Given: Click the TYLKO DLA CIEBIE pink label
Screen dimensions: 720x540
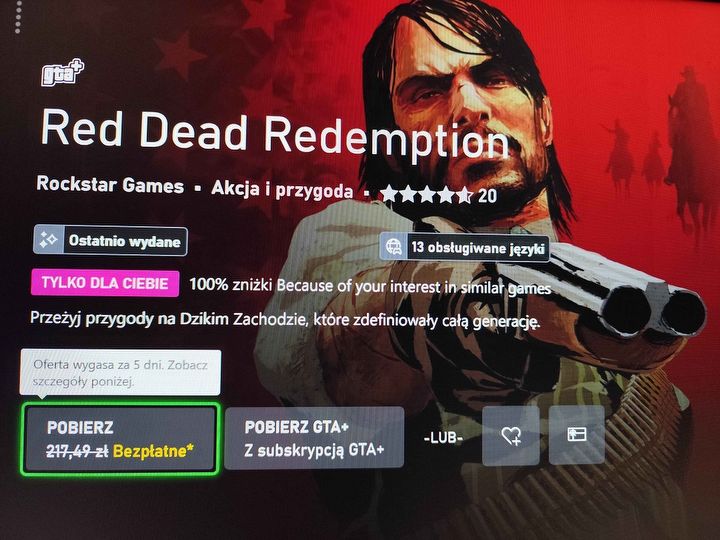Looking at the screenshot, I should point(105,283).
